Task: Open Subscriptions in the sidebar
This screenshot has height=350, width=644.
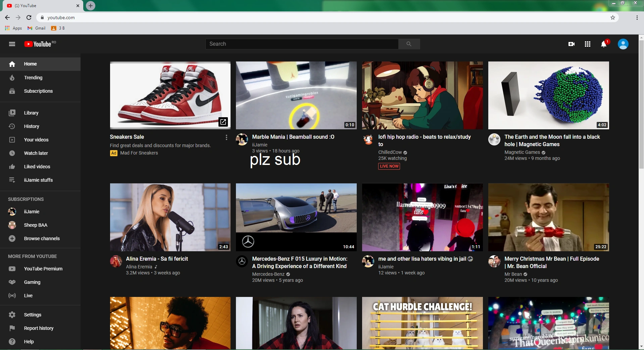Action: point(40,91)
